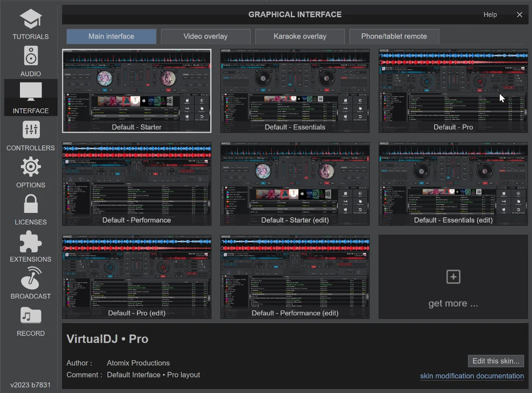Click the Atomix Productions author text
The image size is (532, 393).
138,363
